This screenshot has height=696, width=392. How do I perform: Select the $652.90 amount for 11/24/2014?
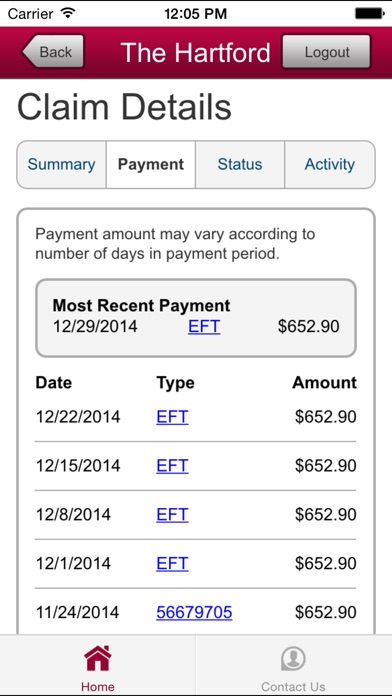click(325, 613)
